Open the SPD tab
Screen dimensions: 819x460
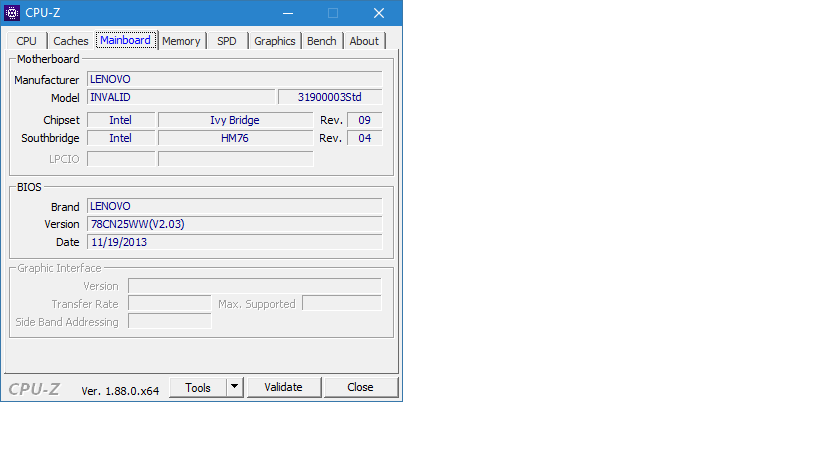coord(227,41)
